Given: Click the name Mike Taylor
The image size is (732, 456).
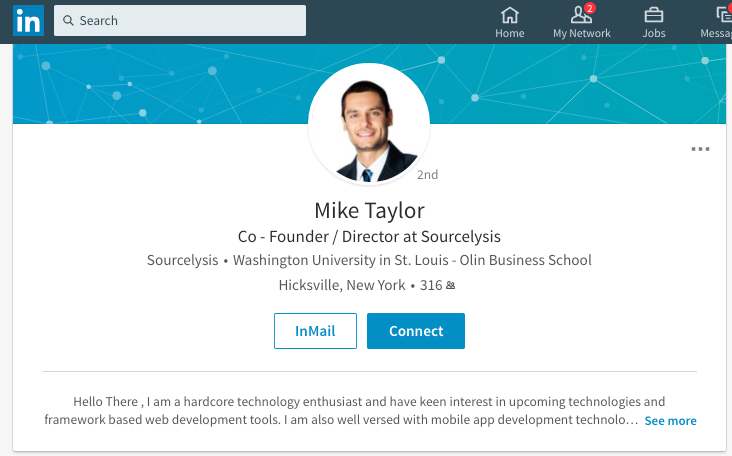Looking at the screenshot, I should tap(369, 210).
